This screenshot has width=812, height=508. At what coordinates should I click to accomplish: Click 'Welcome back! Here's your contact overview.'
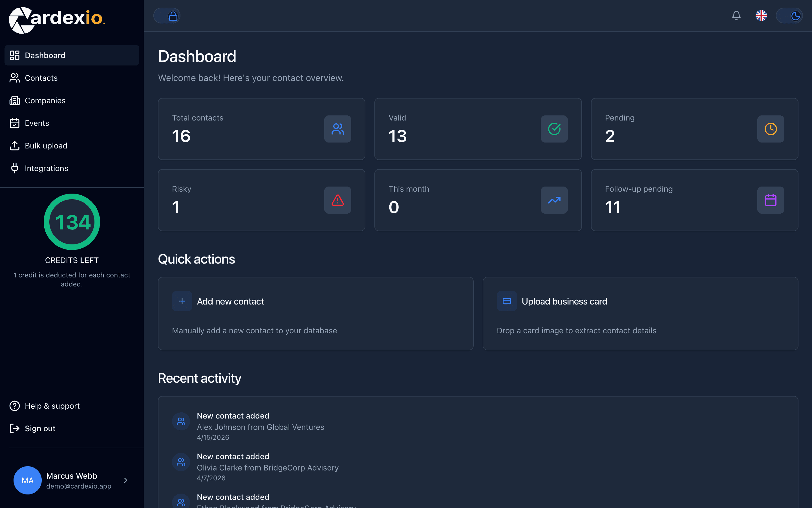click(251, 78)
